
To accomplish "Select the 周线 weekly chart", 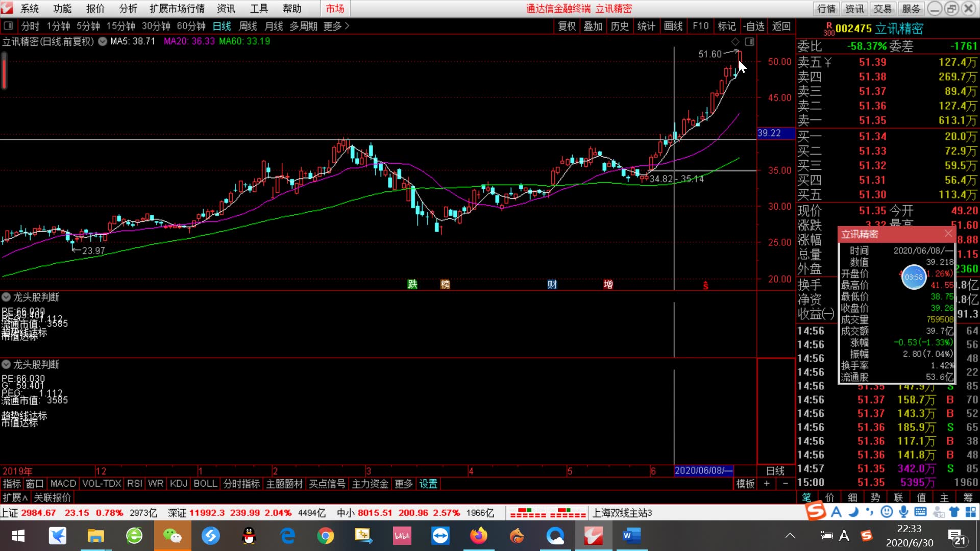I will 248,26.
